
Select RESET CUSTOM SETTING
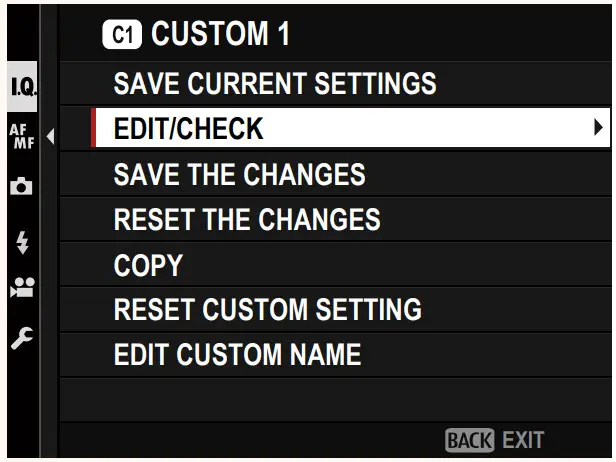point(267,310)
